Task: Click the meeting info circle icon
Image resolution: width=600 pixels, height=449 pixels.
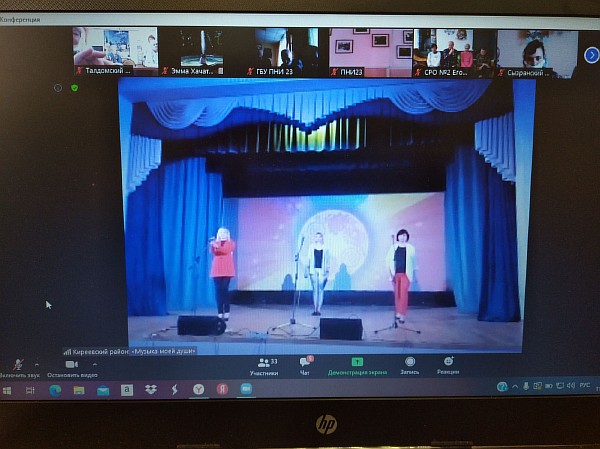Action: pos(58,88)
